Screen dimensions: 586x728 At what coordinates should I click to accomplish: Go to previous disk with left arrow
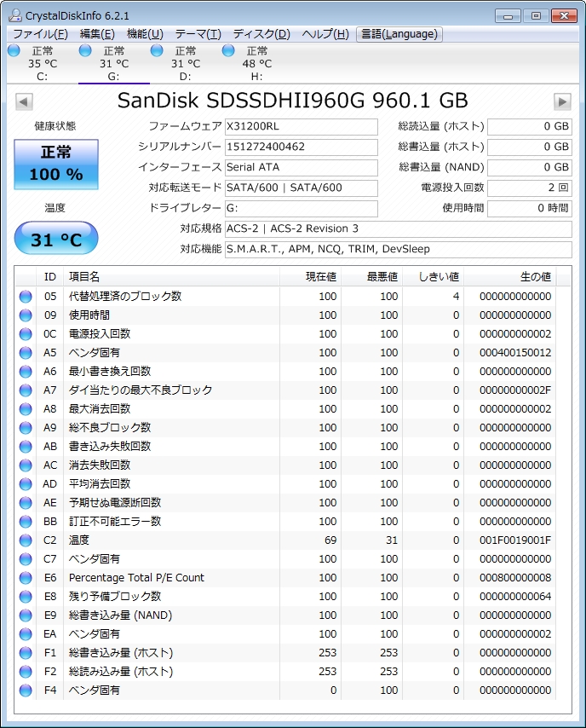click(24, 101)
